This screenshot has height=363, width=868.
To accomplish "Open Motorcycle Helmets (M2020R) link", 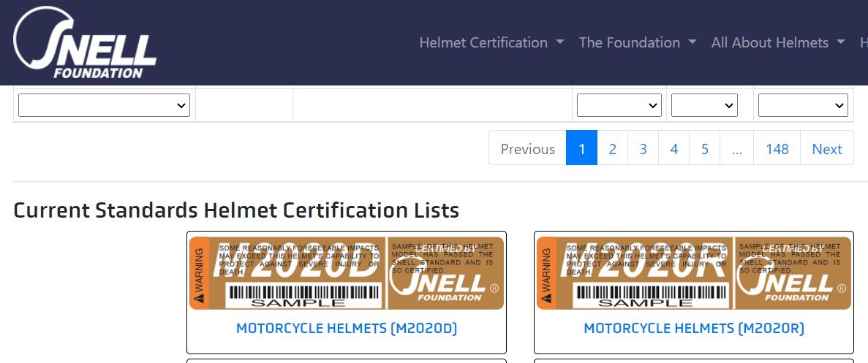I will 694,328.
